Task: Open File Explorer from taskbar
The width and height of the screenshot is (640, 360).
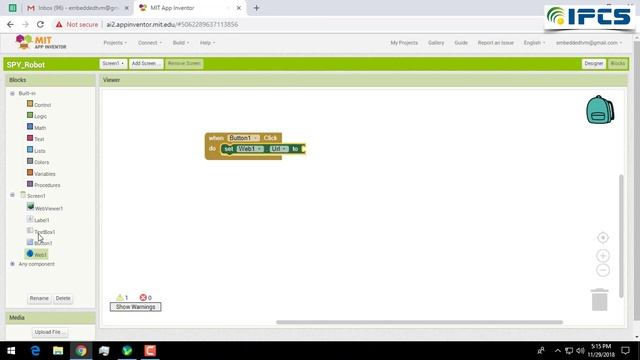Action: click(58, 351)
